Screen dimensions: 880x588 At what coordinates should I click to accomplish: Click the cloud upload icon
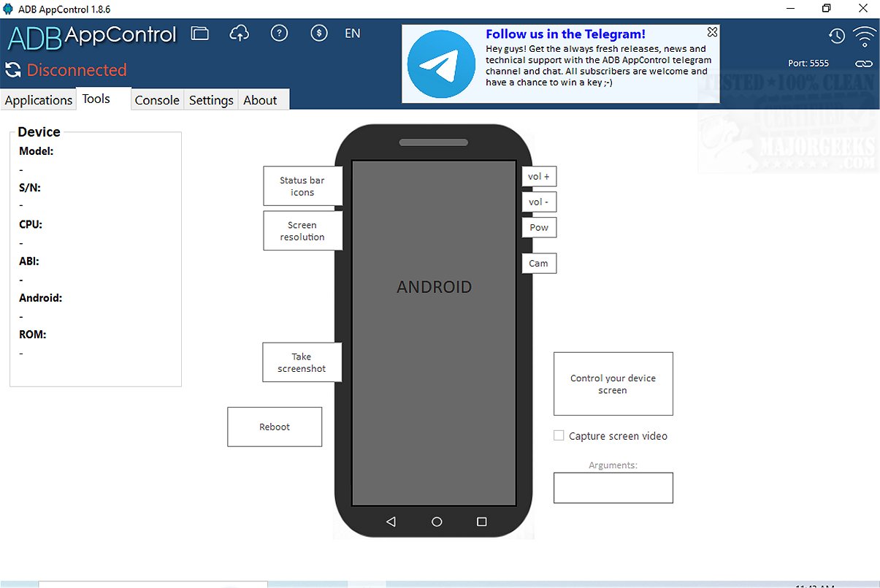(x=240, y=34)
